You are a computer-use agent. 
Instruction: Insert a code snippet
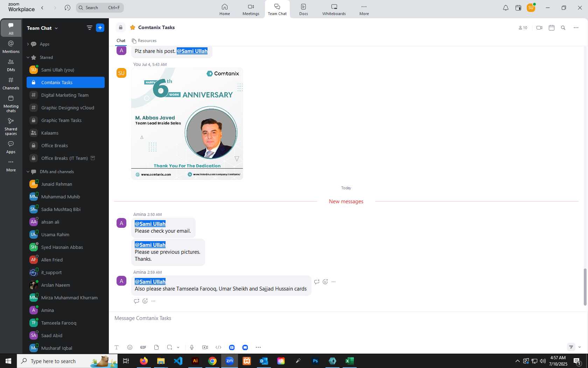click(x=218, y=347)
